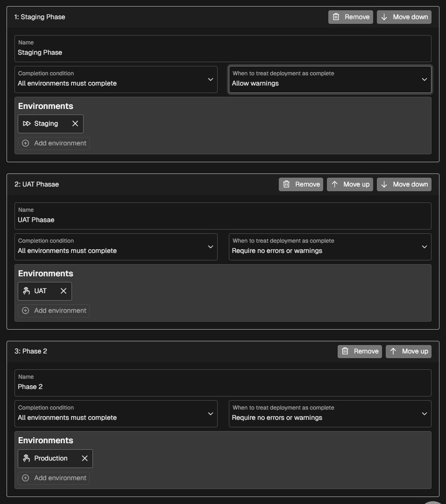Select the Staging environment label
Viewport: 446px width, 504px height.
click(x=46, y=124)
